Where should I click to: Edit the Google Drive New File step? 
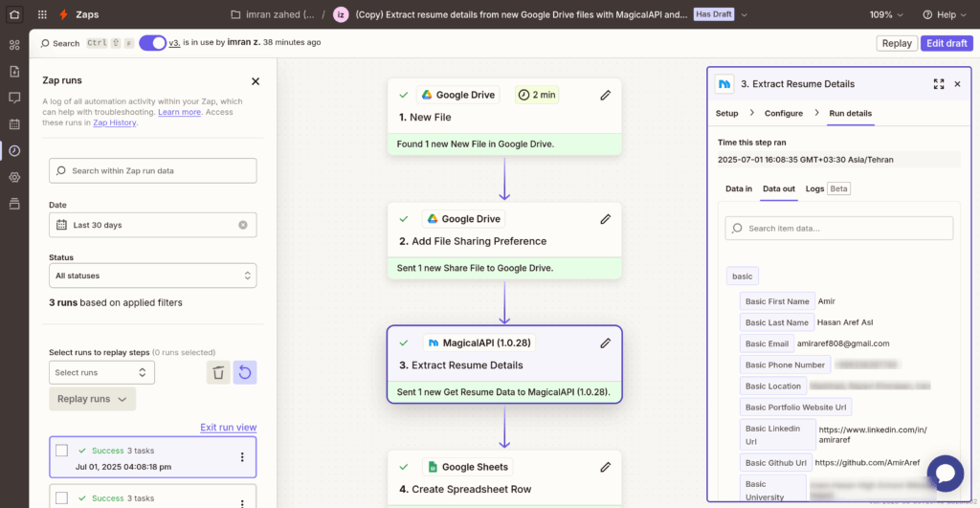click(x=605, y=95)
